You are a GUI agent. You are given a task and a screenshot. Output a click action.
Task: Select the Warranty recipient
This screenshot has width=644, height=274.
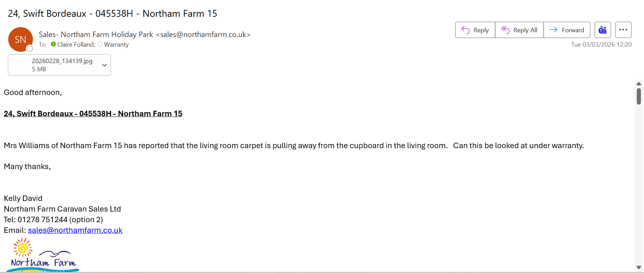pyautogui.click(x=116, y=45)
